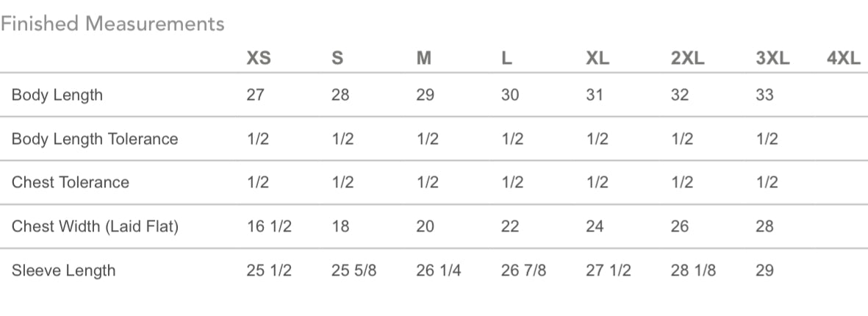Select the 25 5/8 sleeve length cell

coord(354,270)
